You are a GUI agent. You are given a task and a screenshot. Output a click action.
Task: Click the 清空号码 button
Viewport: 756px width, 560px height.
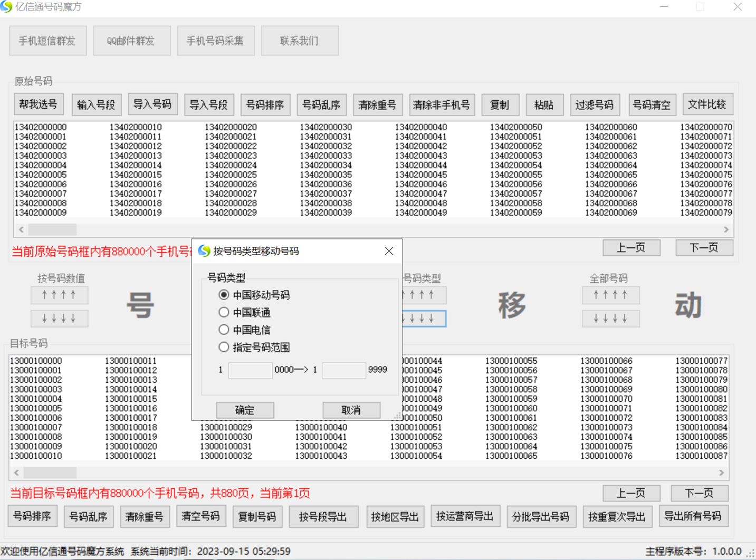pyautogui.click(x=201, y=516)
